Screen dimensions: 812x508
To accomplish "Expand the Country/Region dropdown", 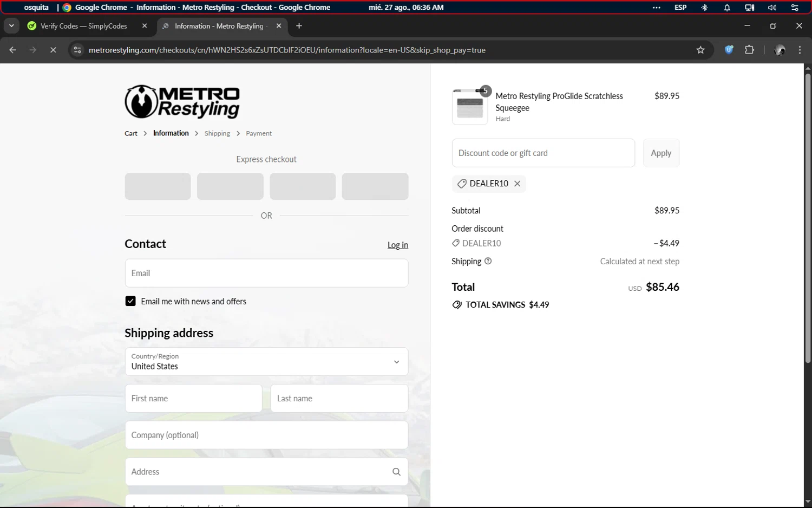I will (266, 361).
